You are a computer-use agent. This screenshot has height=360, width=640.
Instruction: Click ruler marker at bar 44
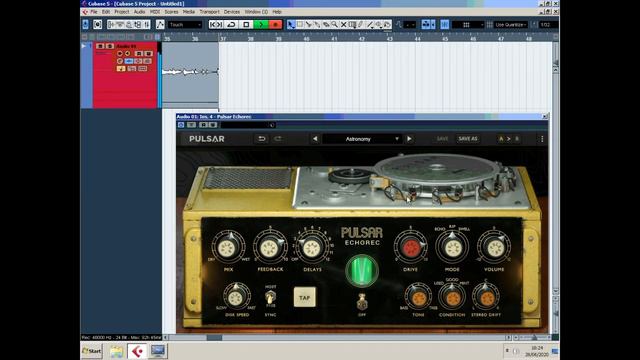click(x=417, y=38)
